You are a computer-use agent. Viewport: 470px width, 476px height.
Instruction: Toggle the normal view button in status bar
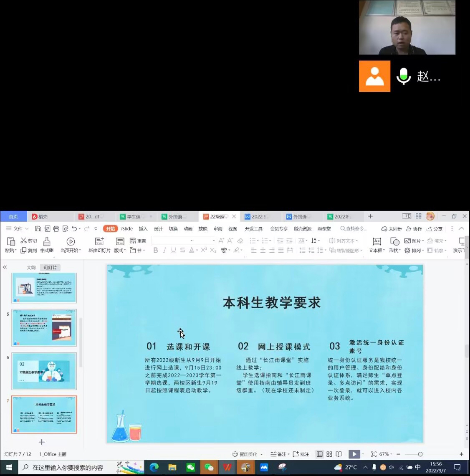[x=319, y=454]
